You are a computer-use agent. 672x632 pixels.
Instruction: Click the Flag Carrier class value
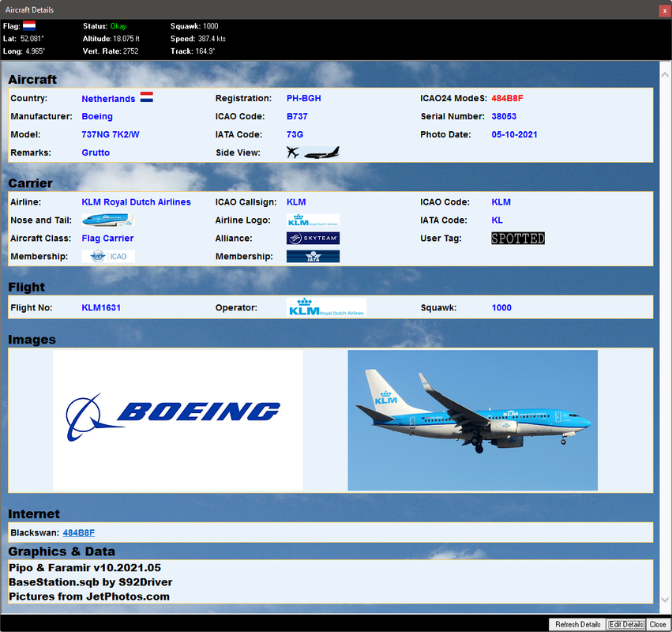pyautogui.click(x=107, y=238)
